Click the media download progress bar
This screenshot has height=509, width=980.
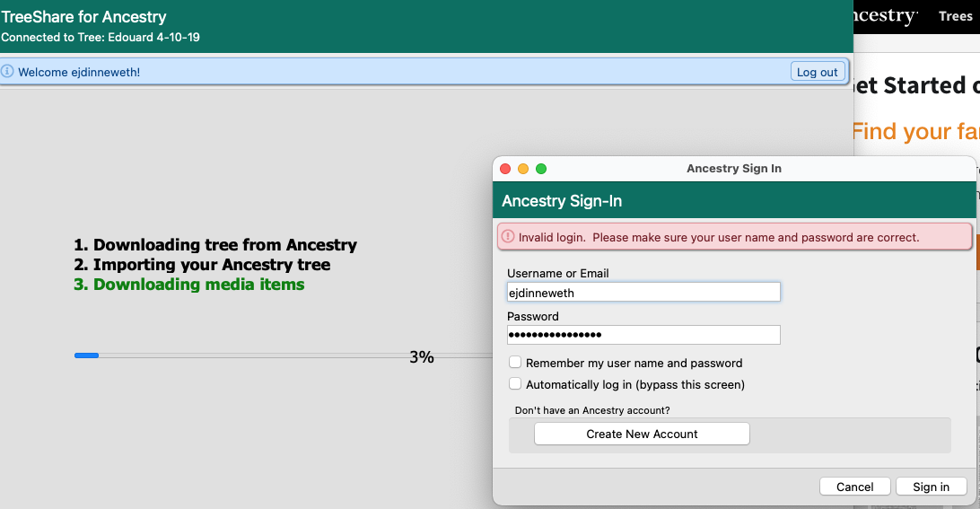283,355
